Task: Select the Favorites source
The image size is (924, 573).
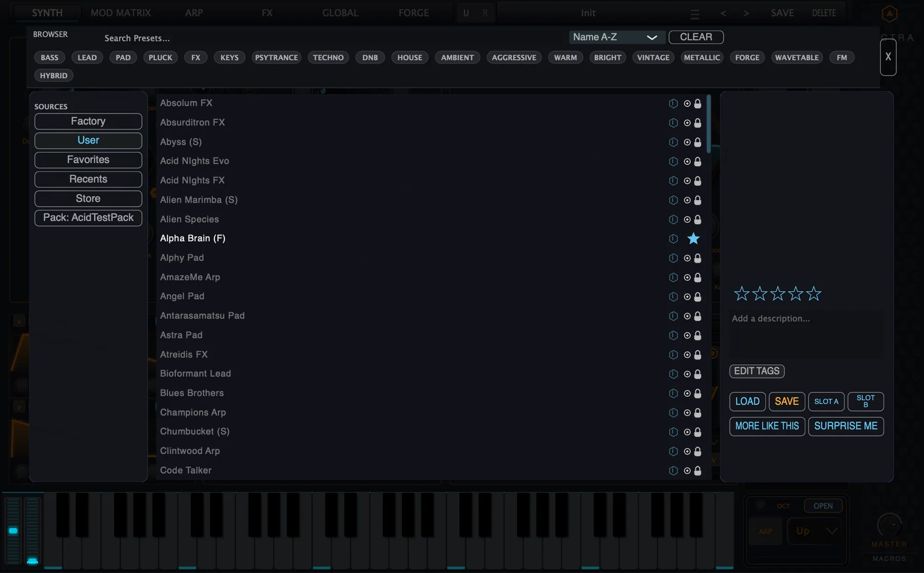Action: click(x=88, y=160)
